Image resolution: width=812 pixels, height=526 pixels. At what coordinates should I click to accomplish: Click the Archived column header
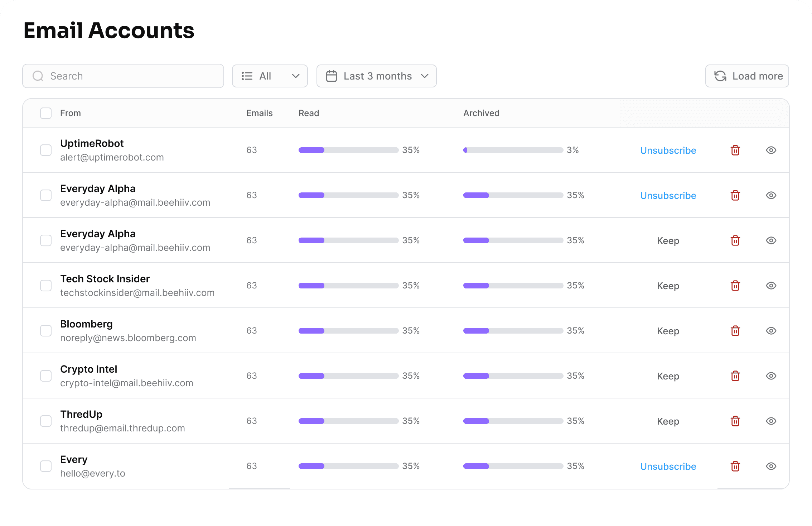pyautogui.click(x=481, y=113)
